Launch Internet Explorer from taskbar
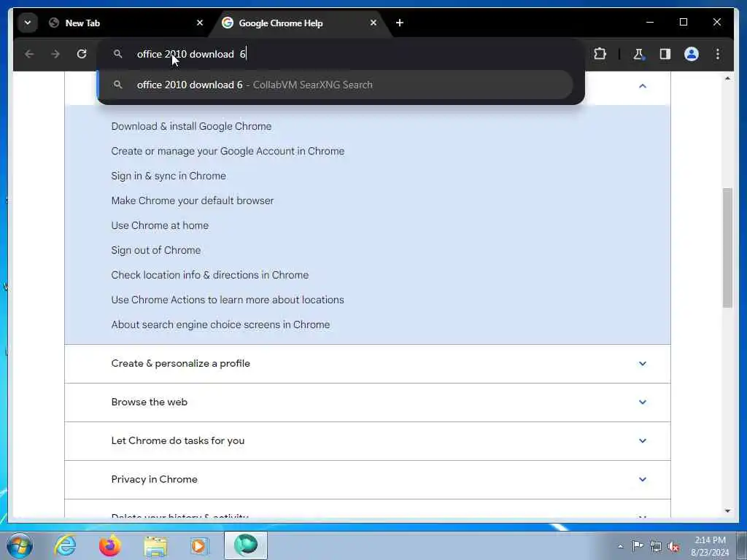This screenshot has width=747, height=560. click(x=65, y=545)
